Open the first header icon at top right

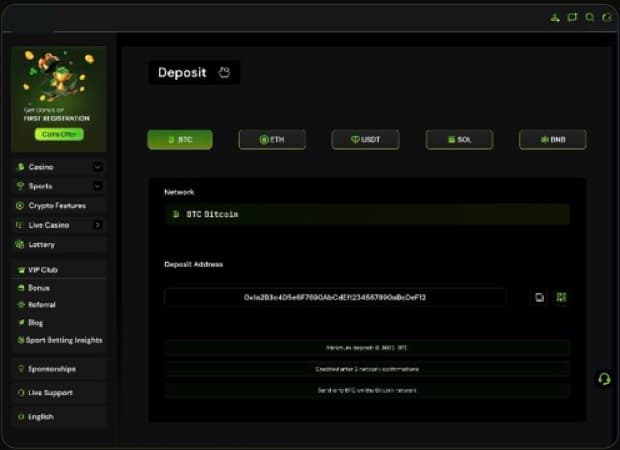point(555,17)
